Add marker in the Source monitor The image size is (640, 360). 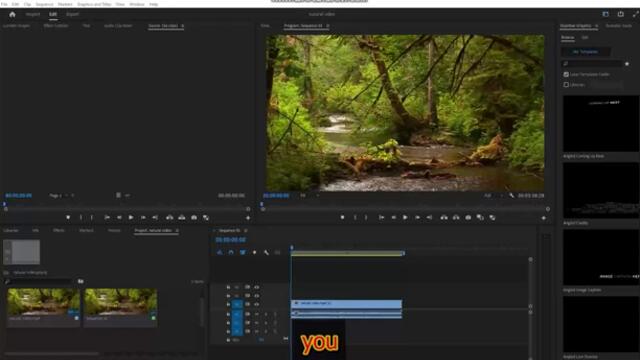point(68,218)
